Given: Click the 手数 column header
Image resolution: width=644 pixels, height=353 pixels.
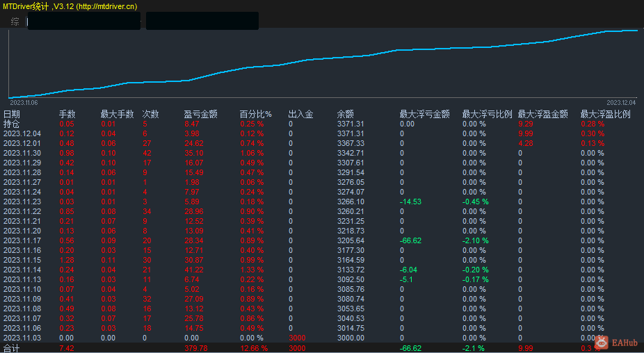Looking at the screenshot, I should tap(67, 114).
